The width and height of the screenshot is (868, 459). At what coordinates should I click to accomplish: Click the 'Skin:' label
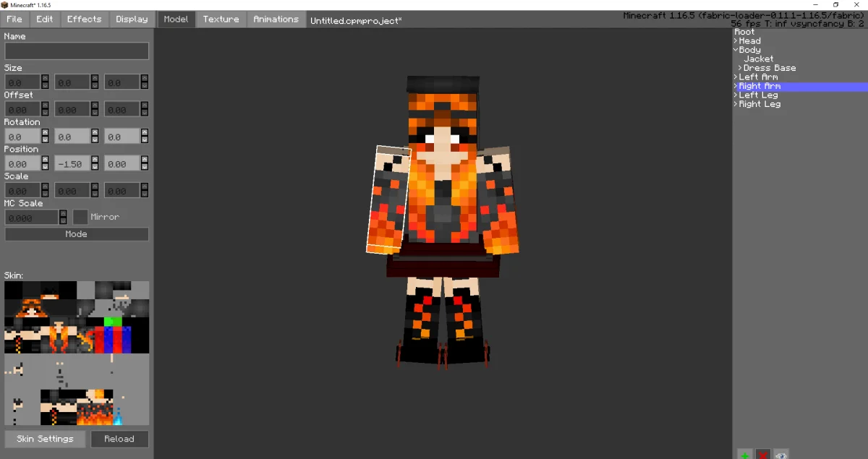[x=14, y=275]
